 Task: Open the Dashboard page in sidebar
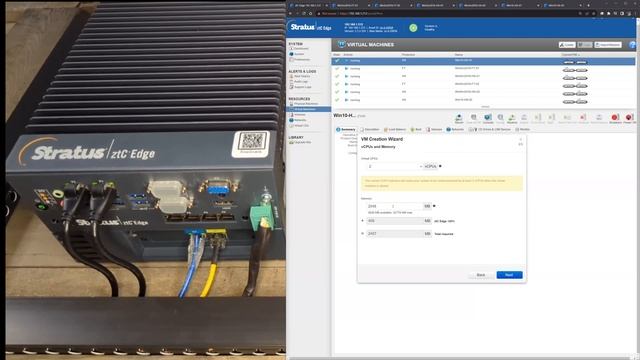[x=301, y=49]
